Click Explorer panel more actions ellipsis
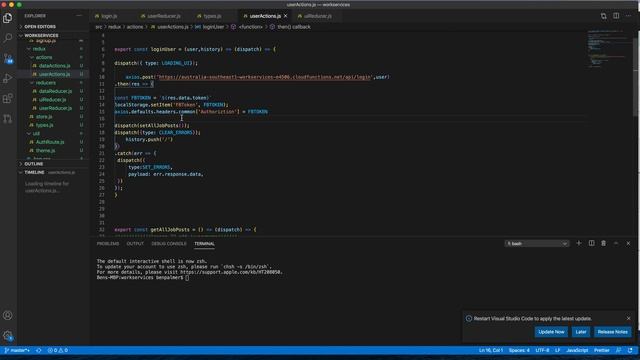The height and width of the screenshot is (360, 640). pos(79,16)
